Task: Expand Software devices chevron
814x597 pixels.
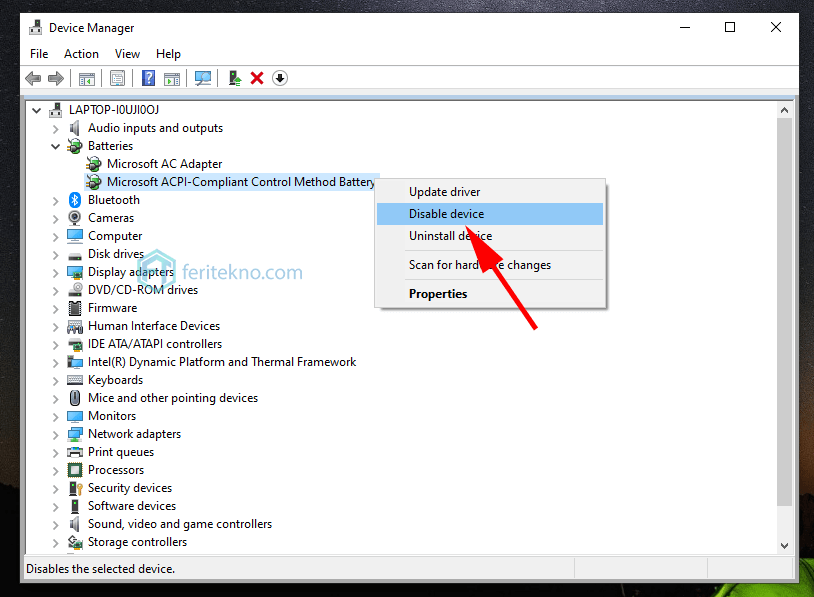Action: [56, 506]
